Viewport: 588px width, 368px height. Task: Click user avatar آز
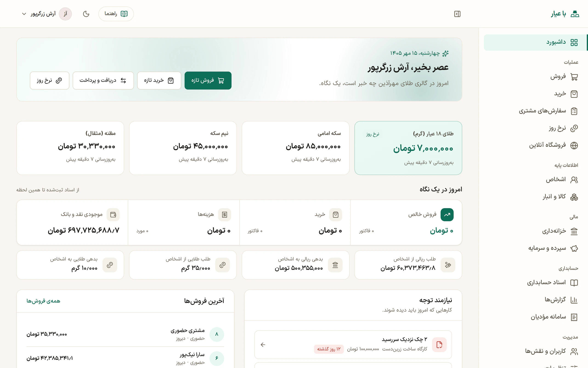65,14
